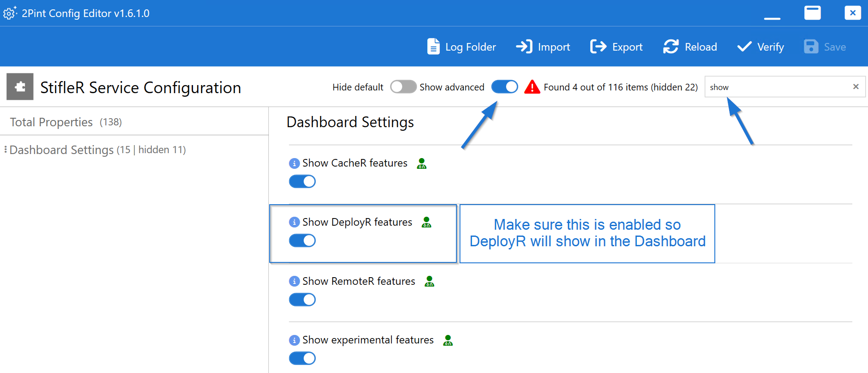Select Dashboard Settings in the left panel

61,150
